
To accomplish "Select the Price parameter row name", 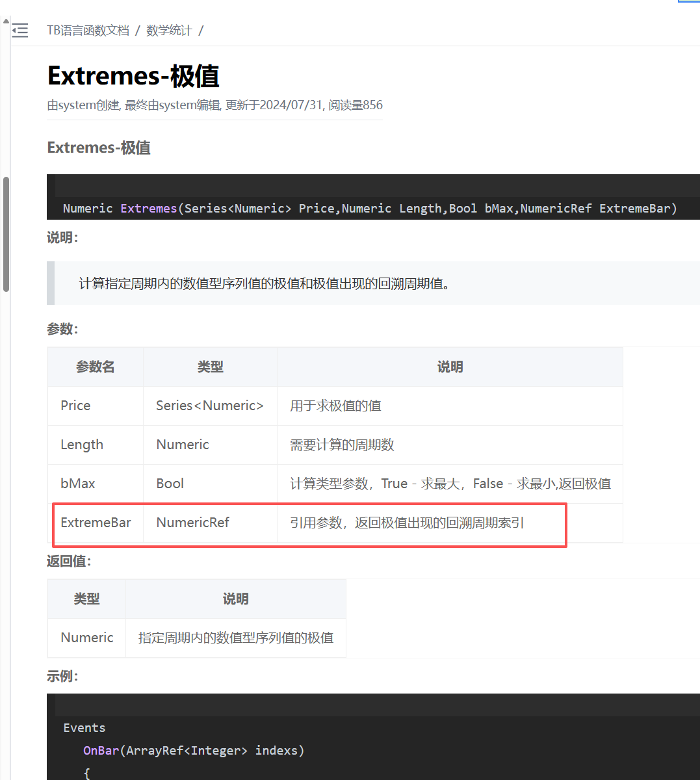I will (75, 406).
